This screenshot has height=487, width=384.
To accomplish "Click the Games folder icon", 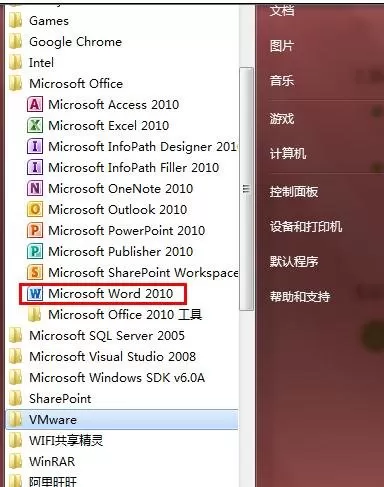I will 16,21.
